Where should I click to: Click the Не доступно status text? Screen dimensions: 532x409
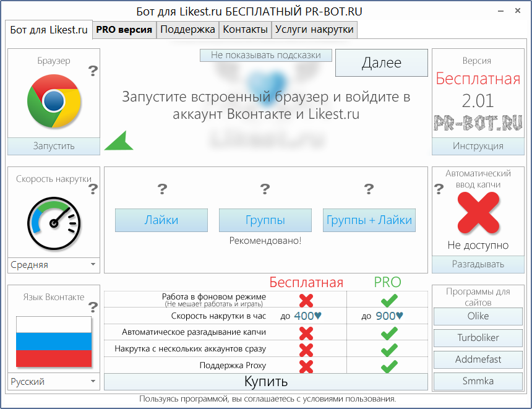click(x=478, y=245)
